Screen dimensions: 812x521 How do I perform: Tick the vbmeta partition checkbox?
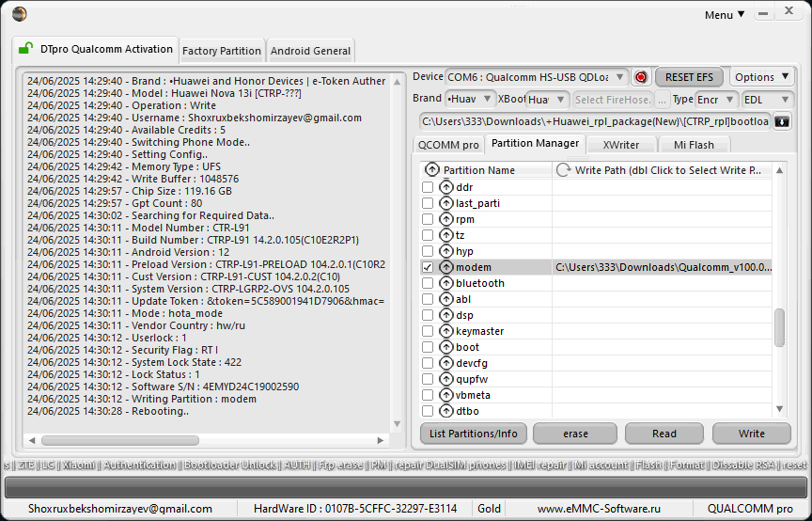(428, 395)
